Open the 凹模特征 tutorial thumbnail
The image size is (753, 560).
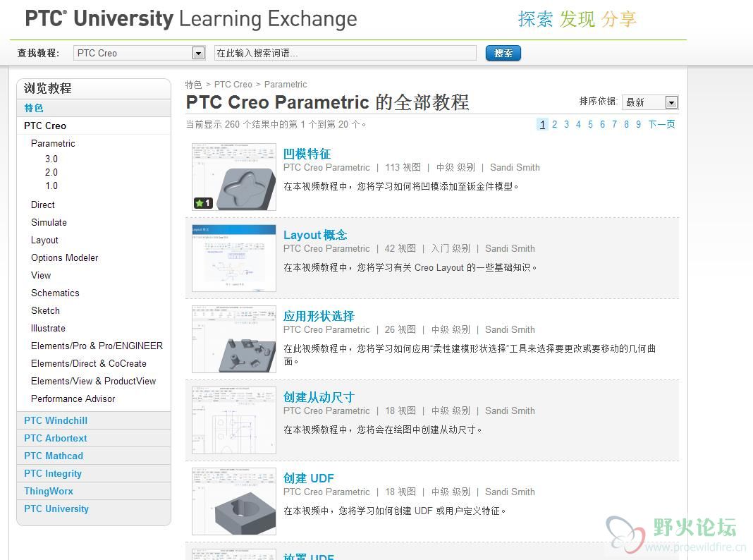tap(234, 177)
